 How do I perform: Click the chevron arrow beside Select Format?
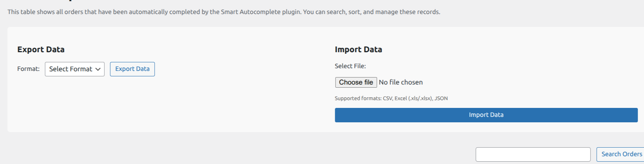coord(98,69)
